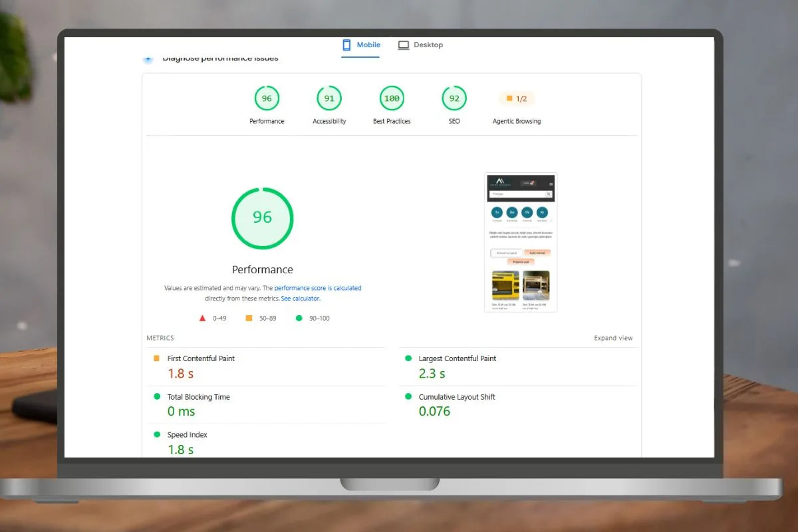The width and height of the screenshot is (798, 532).
Task: Jump to the Best Practices gauge showing 100
Action: pos(392,105)
